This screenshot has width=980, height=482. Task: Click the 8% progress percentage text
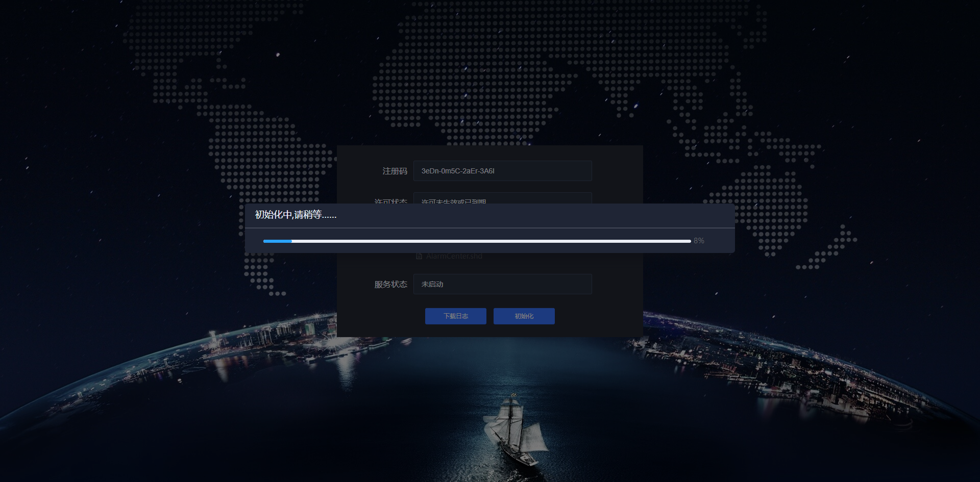(699, 241)
